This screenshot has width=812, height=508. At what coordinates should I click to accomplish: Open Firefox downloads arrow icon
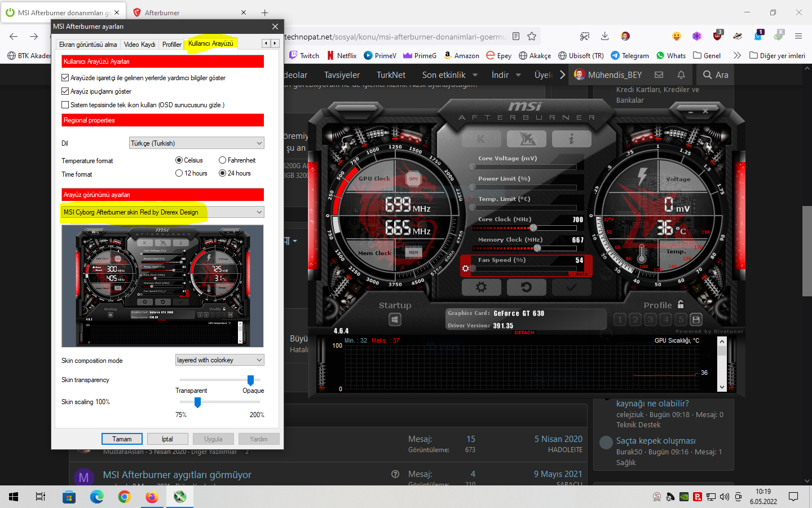(x=604, y=36)
